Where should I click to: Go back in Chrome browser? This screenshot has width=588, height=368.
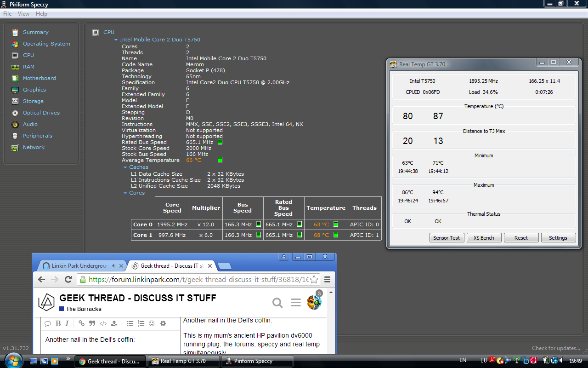[x=41, y=279]
